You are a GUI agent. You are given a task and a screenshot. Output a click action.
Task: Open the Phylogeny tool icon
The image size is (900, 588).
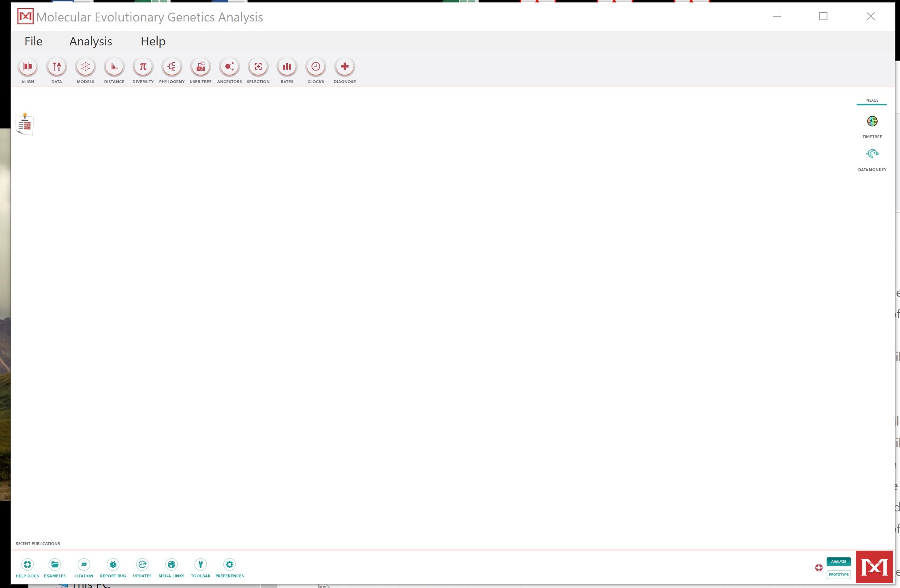[x=172, y=67]
